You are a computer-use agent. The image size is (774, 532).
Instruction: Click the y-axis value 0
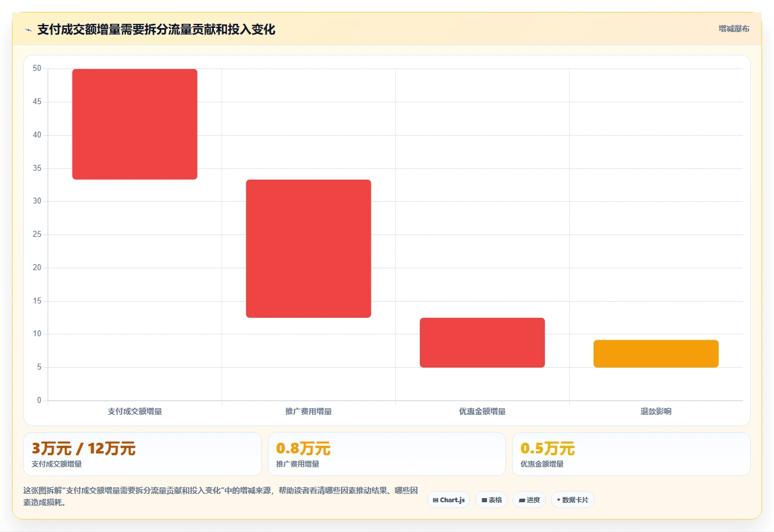39,400
